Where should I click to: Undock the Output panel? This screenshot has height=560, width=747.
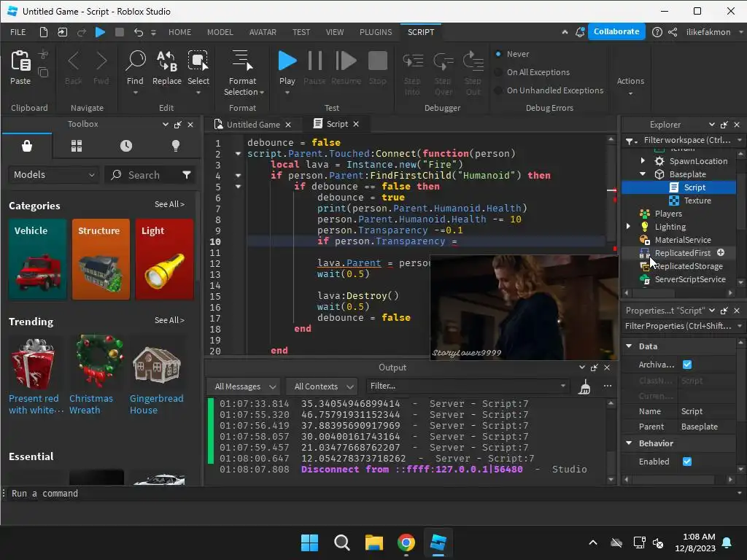tap(594, 367)
